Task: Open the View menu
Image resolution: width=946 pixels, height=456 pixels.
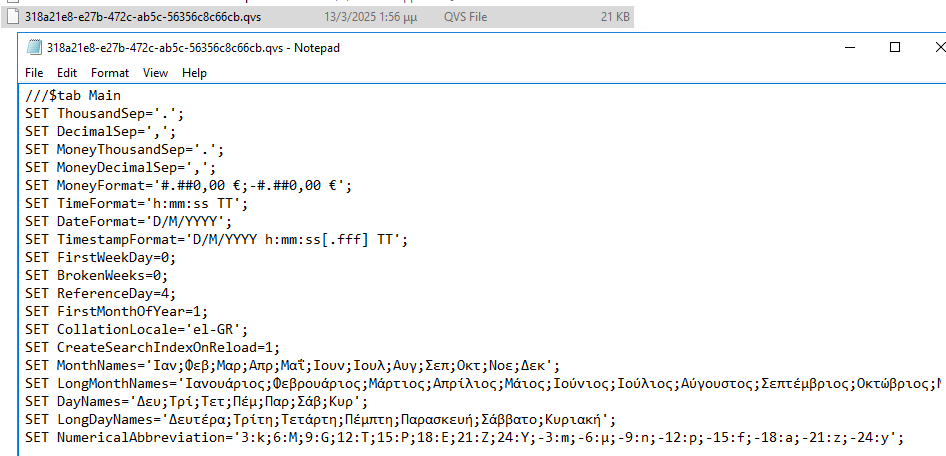Action: pyautogui.click(x=155, y=73)
